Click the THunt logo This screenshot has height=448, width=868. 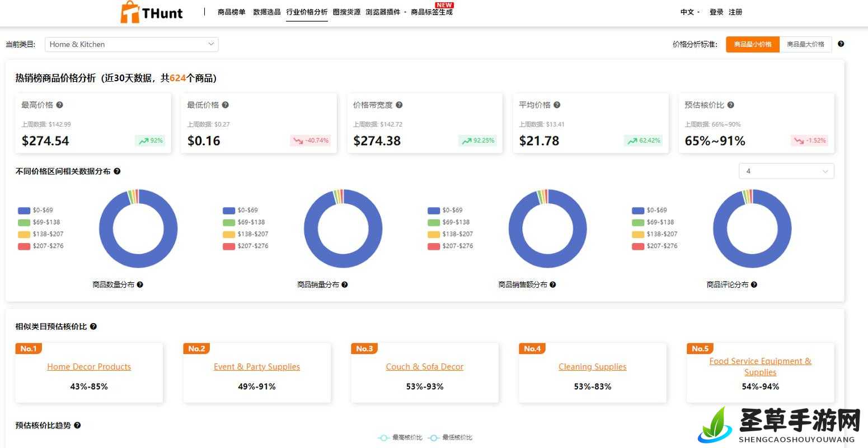coord(151,12)
